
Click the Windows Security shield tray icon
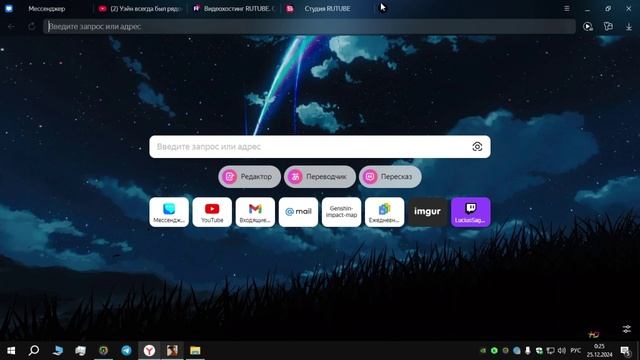coord(539,351)
